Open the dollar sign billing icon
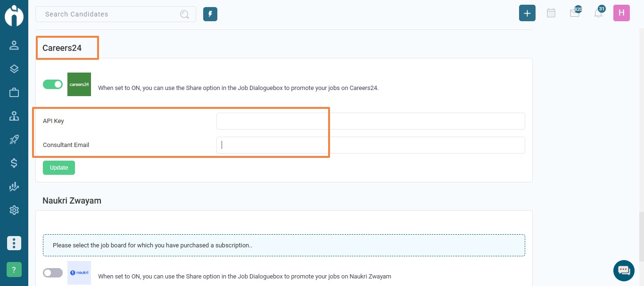The image size is (644, 286). pyautogui.click(x=14, y=163)
